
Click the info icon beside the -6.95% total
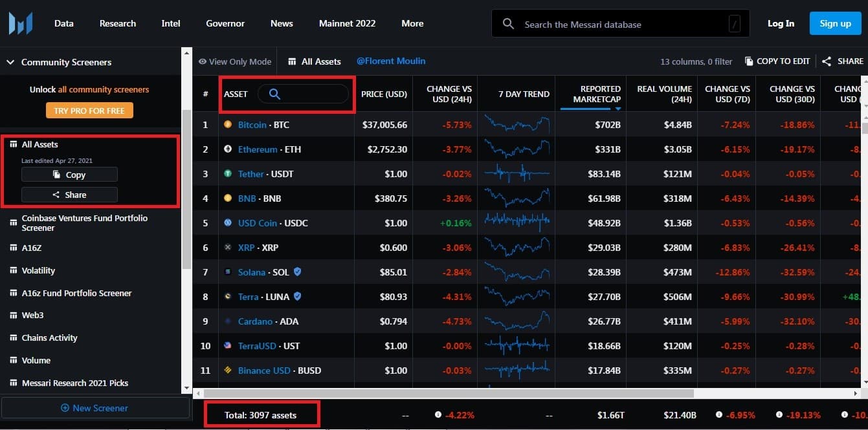pos(719,414)
